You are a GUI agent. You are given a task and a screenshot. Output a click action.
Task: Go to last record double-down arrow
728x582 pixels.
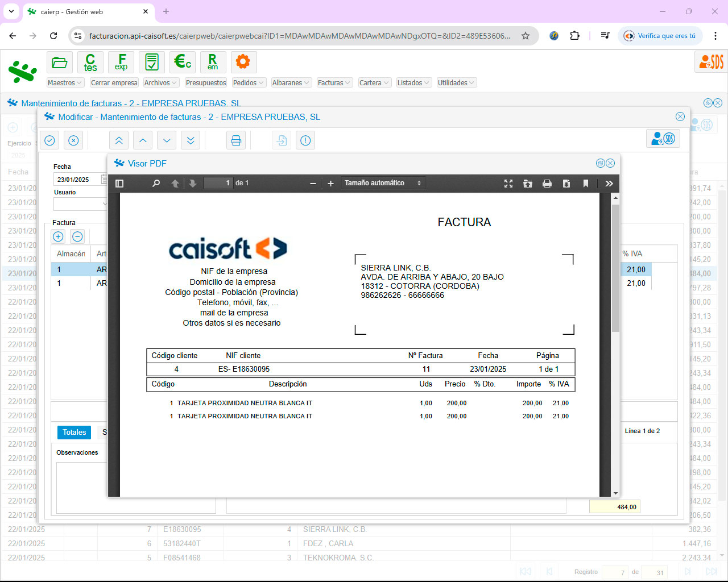(191, 140)
